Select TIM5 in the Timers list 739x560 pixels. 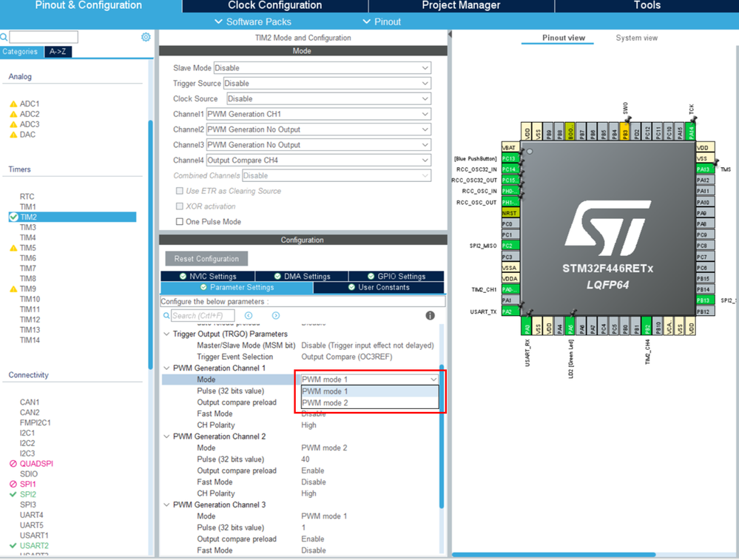(x=28, y=248)
